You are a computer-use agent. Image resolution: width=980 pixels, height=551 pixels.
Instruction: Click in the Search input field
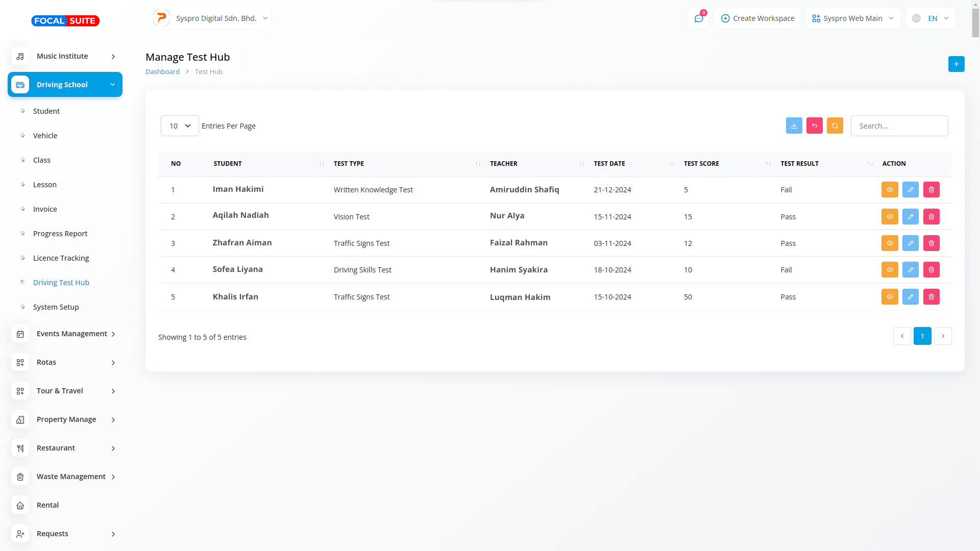(x=899, y=126)
